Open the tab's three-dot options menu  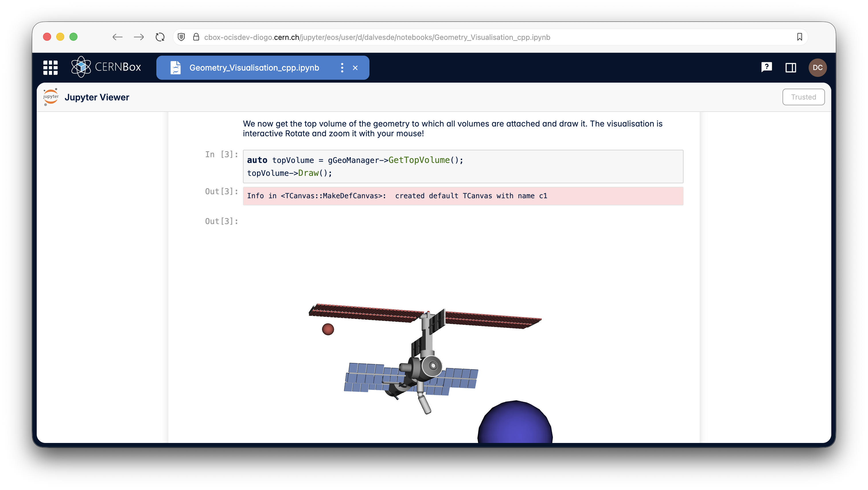tap(342, 67)
